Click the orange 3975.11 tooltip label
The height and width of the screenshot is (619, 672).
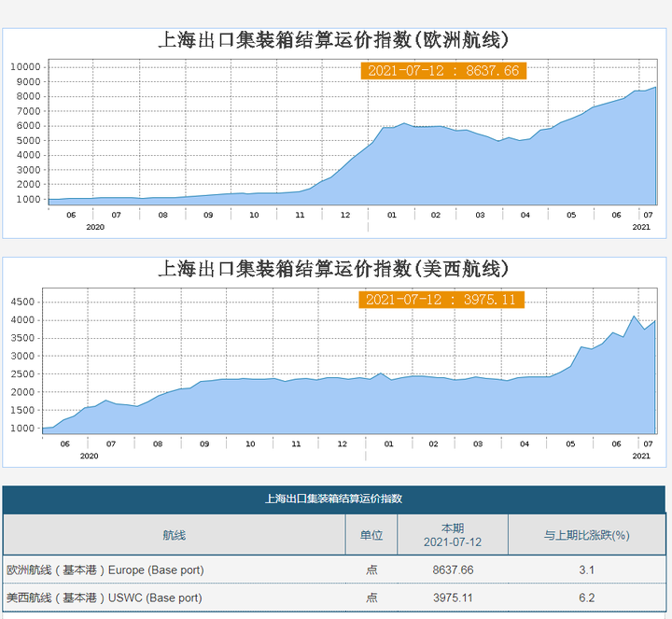(x=441, y=300)
